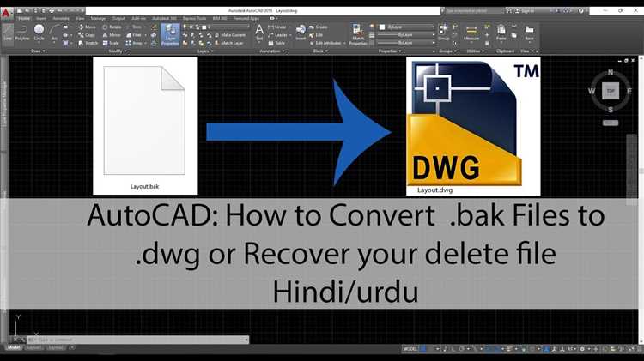Click the Mirror tool
This screenshot has width=644, height=361.
[112, 35]
